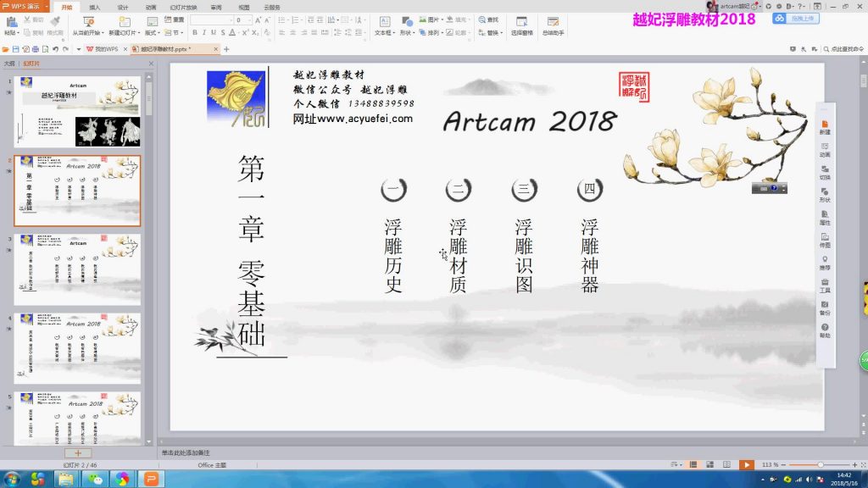Open the Shapes (形状) side panel icon
868x488 pixels.
(825, 195)
